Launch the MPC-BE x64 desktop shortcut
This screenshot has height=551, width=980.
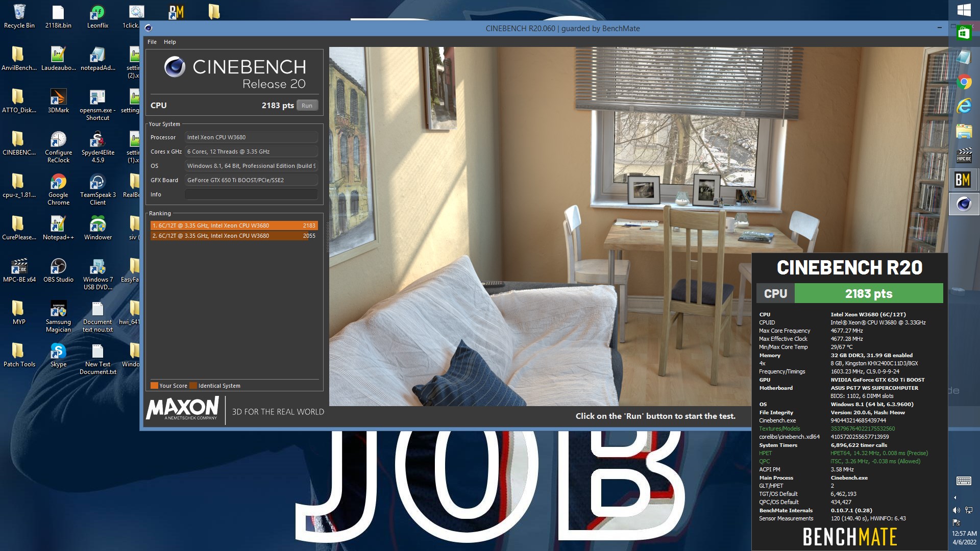(x=19, y=270)
